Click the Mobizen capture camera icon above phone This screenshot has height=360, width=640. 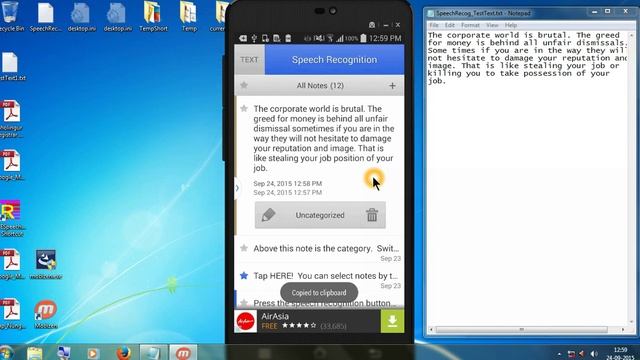(372, 25)
